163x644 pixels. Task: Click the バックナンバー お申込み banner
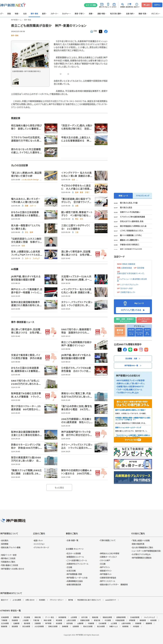[144, 320]
